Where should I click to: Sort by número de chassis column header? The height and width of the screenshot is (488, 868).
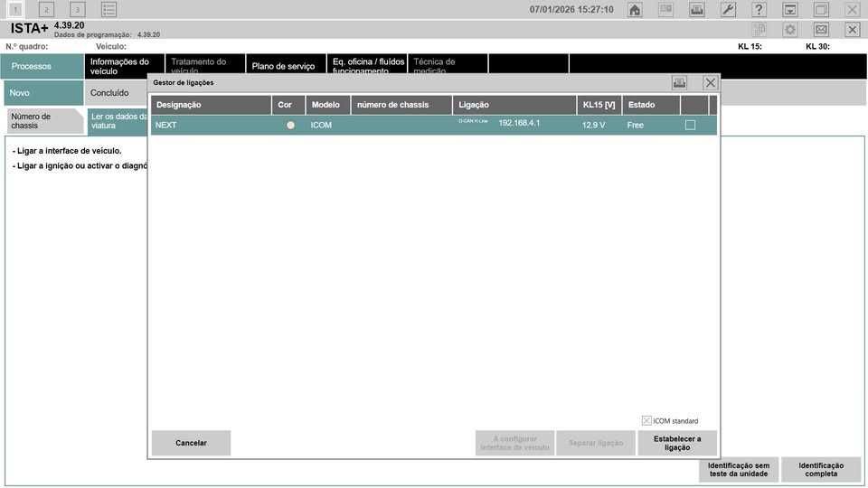click(401, 105)
